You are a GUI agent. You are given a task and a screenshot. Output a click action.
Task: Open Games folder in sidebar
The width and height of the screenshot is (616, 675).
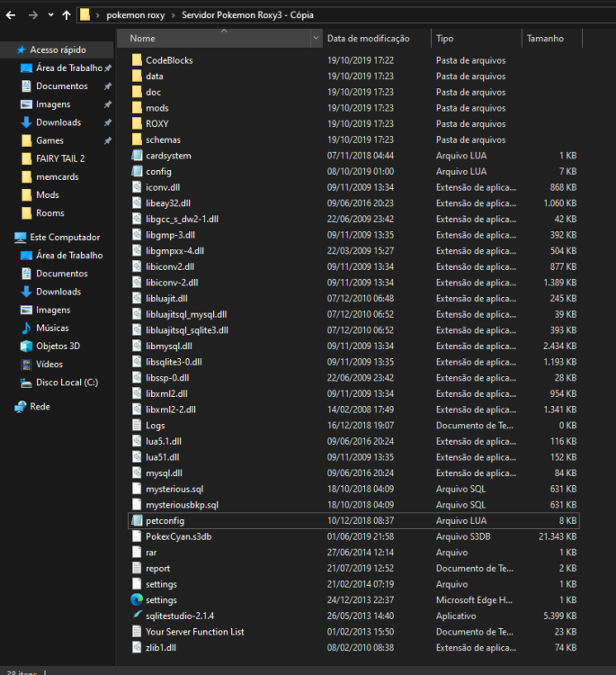click(49, 140)
